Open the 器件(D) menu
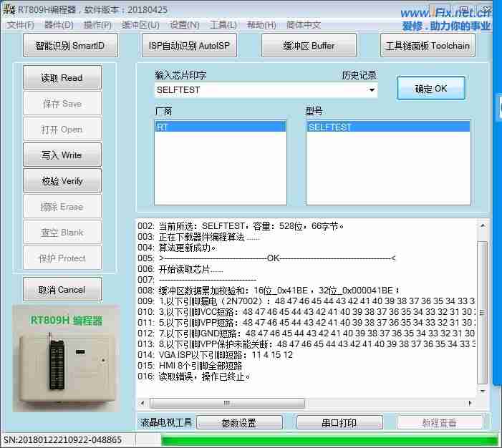Image resolution: width=502 pixels, height=448 pixels. (x=59, y=25)
